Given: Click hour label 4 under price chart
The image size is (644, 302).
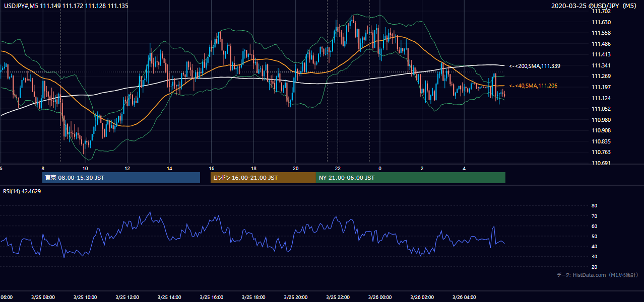Looking at the screenshot, I should click(464, 168).
